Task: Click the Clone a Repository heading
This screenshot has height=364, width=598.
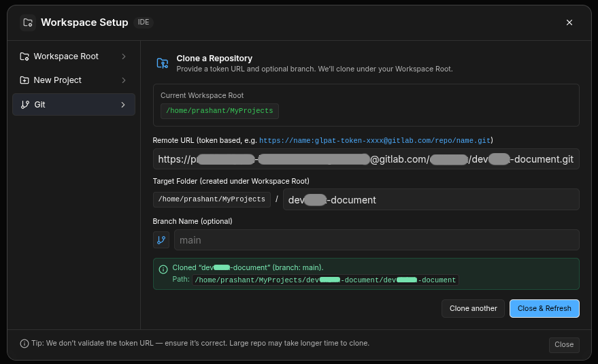Action: click(214, 59)
